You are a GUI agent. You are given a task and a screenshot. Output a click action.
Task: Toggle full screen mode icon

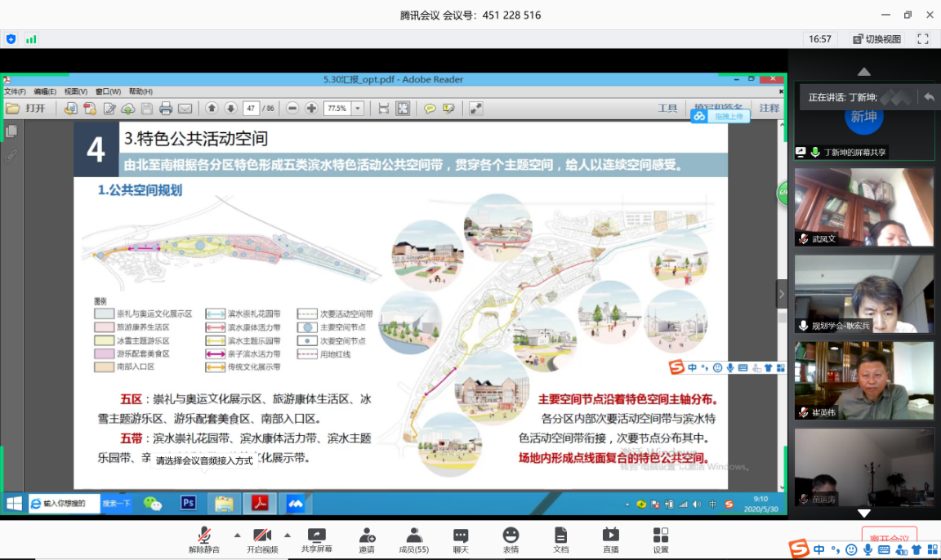(923, 39)
